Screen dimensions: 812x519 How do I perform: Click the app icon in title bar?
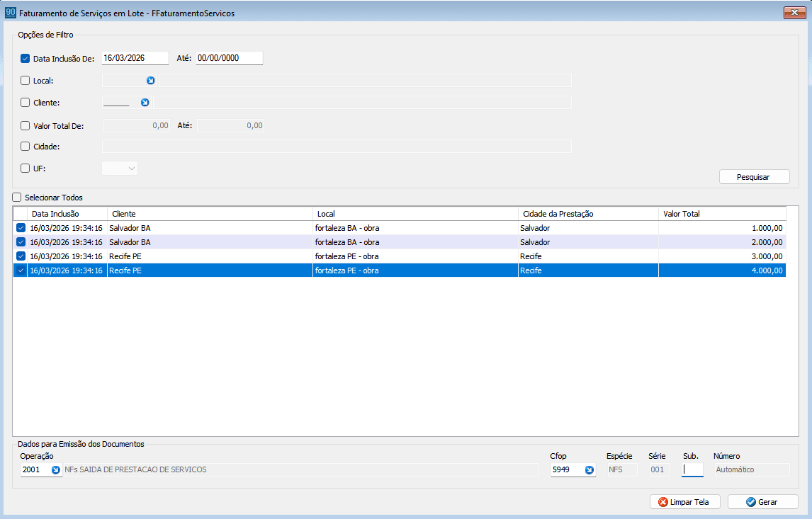coord(11,13)
